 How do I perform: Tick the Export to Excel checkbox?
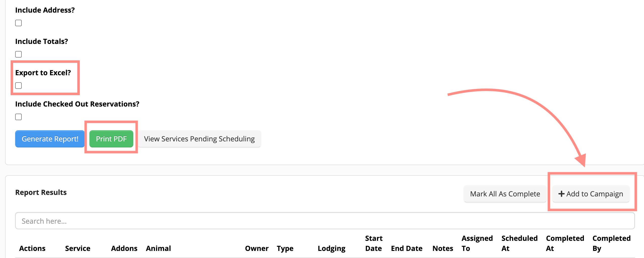click(18, 86)
